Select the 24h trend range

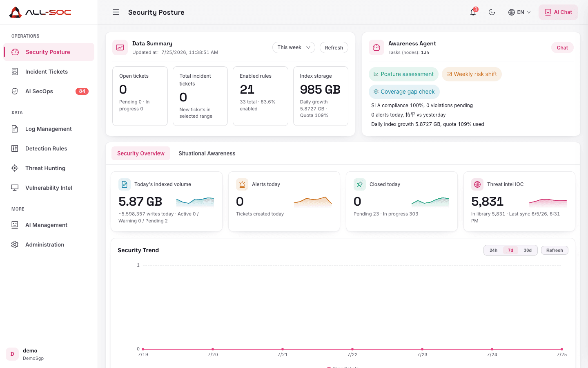point(493,250)
